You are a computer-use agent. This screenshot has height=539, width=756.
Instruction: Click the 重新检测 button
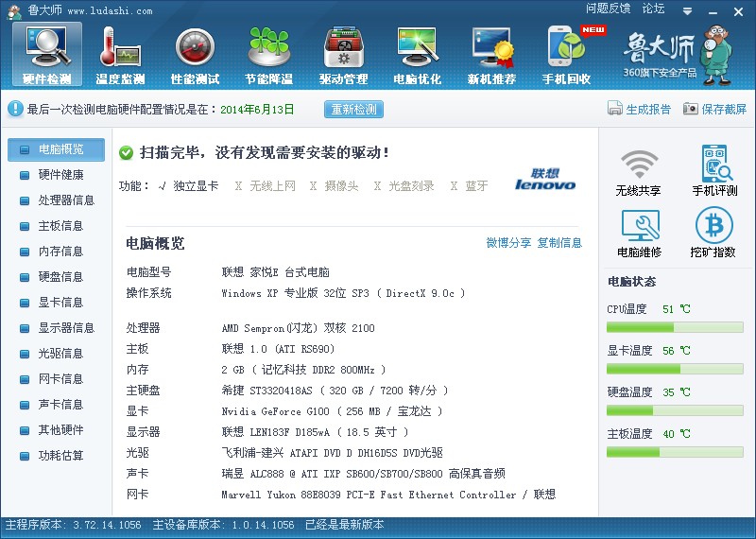tap(353, 109)
